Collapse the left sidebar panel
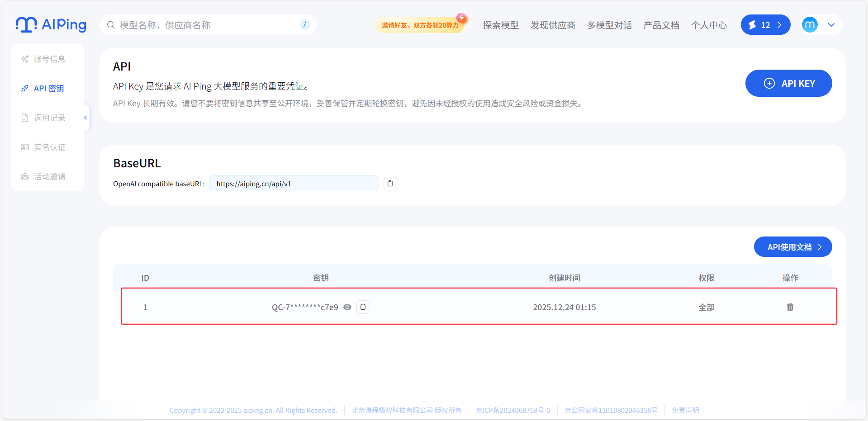The image size is (868, 421). tap(85, 118)
